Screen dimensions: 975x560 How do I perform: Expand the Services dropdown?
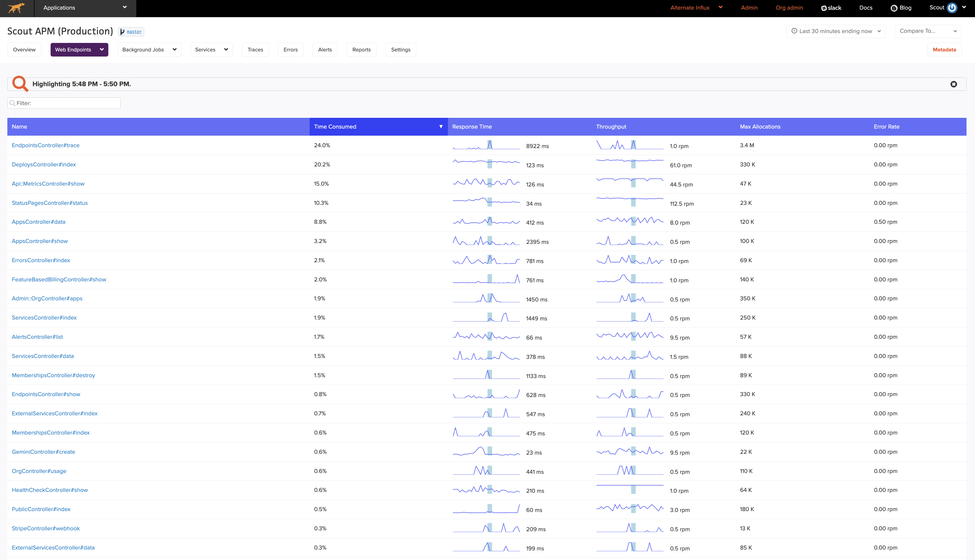point(226,50)
